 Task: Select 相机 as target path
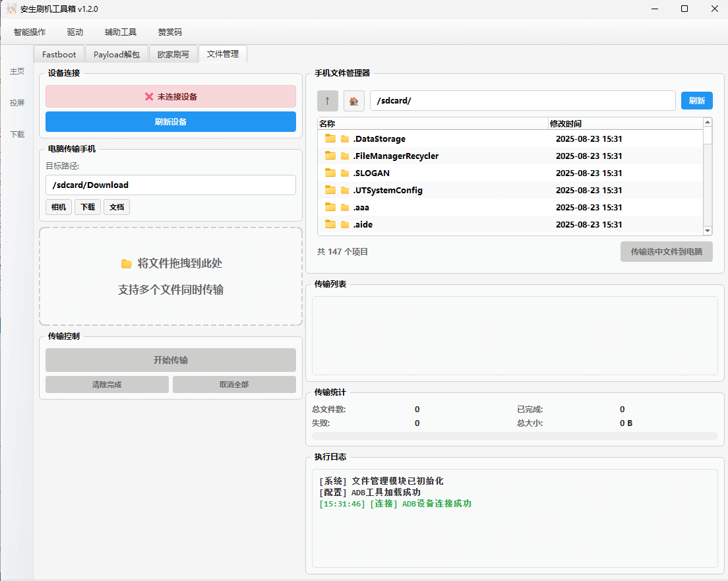tap(58, 206)
